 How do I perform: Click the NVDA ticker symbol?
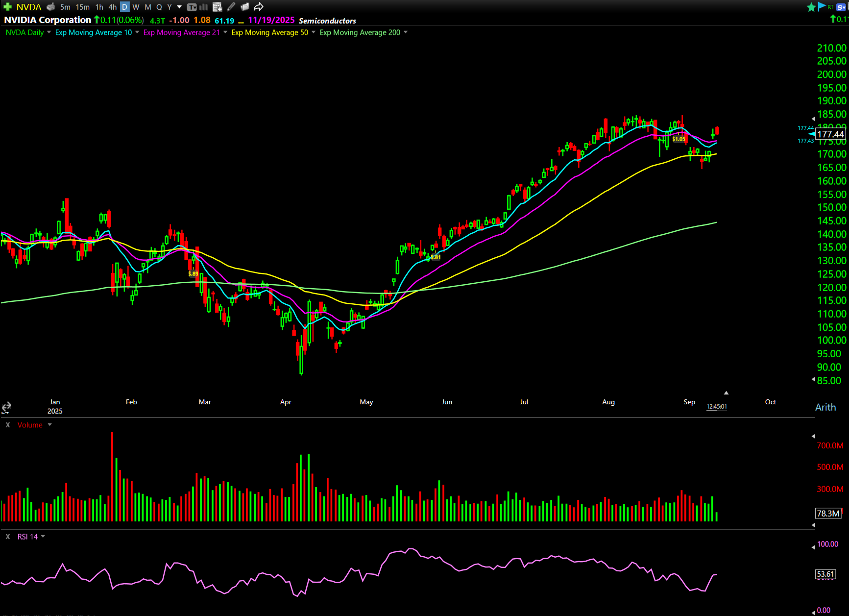[x=29, y=7]
